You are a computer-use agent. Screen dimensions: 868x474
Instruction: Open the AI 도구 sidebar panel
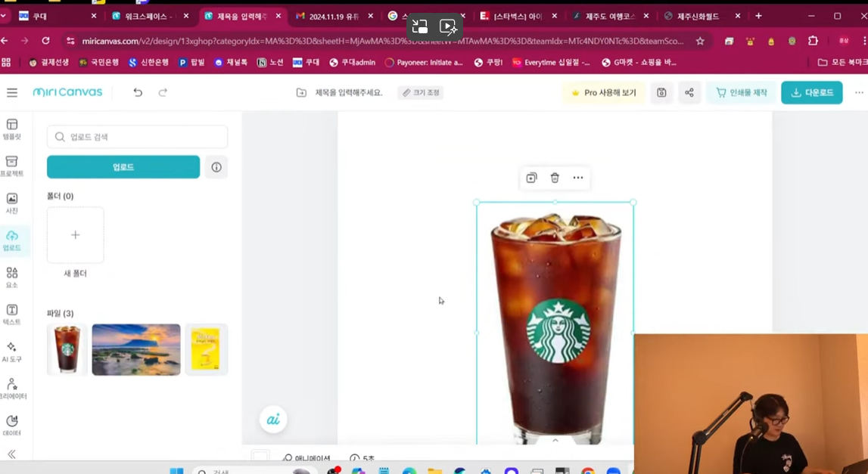click(x=12, y=352)
